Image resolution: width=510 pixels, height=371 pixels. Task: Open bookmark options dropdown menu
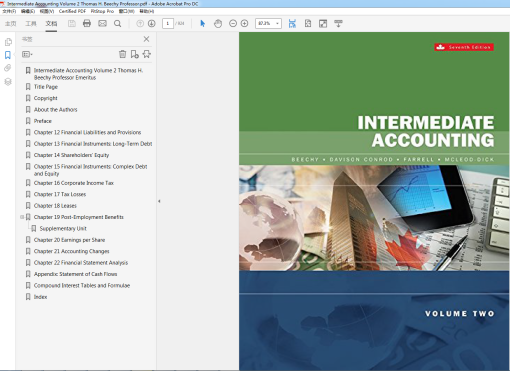pos(27,54)
